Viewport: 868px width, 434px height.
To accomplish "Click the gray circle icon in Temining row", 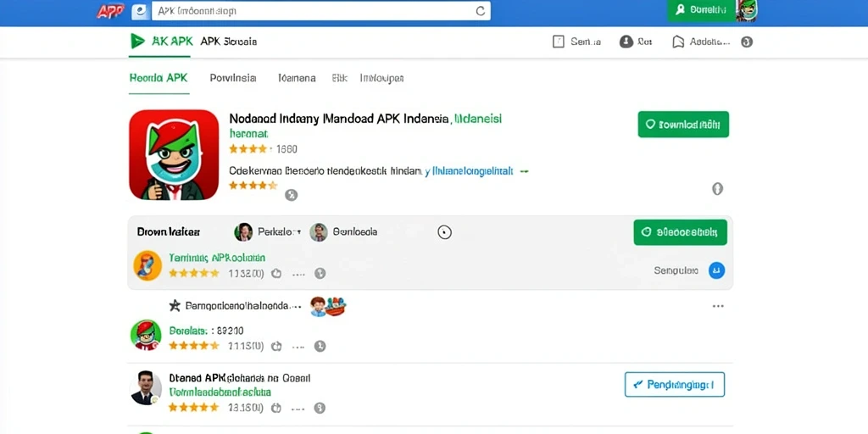I will click(x=320, y=274).
